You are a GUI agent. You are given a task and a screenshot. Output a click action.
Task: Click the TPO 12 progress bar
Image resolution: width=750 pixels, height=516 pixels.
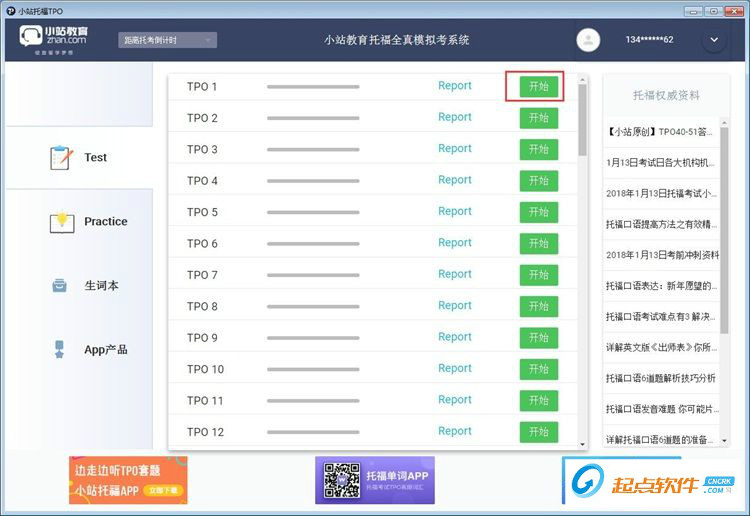point(313,432)
